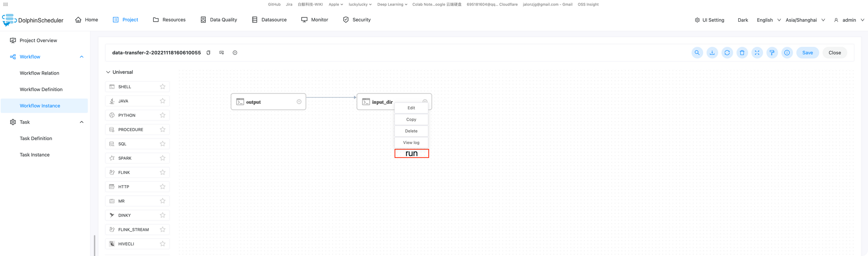Go to the Data Quality top menu

219,20
